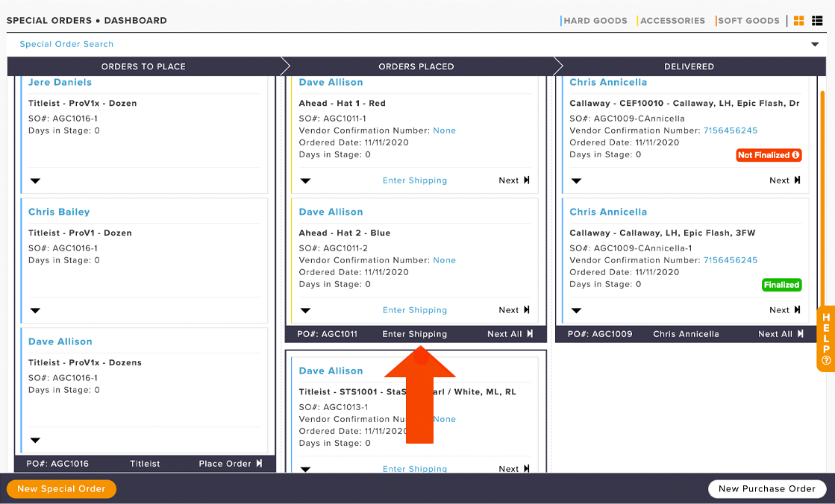
Task: Select SO#: AGC1011-2 text
Action: [334, 248]
